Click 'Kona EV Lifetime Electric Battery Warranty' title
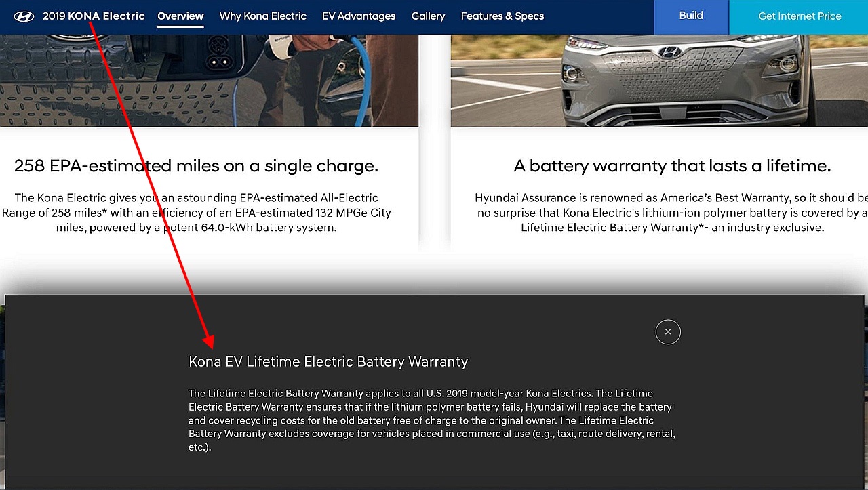 328,362
